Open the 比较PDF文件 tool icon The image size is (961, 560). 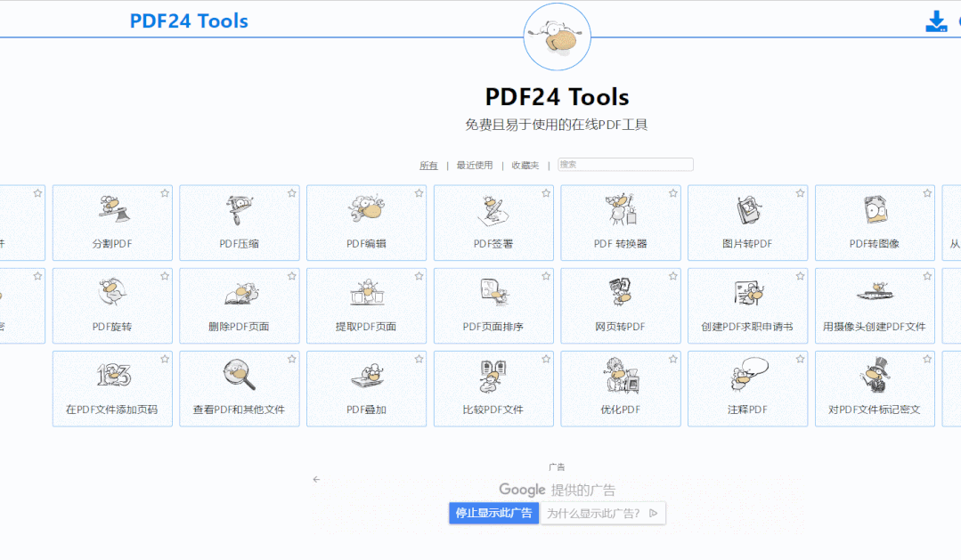click(x=493, y=376)
